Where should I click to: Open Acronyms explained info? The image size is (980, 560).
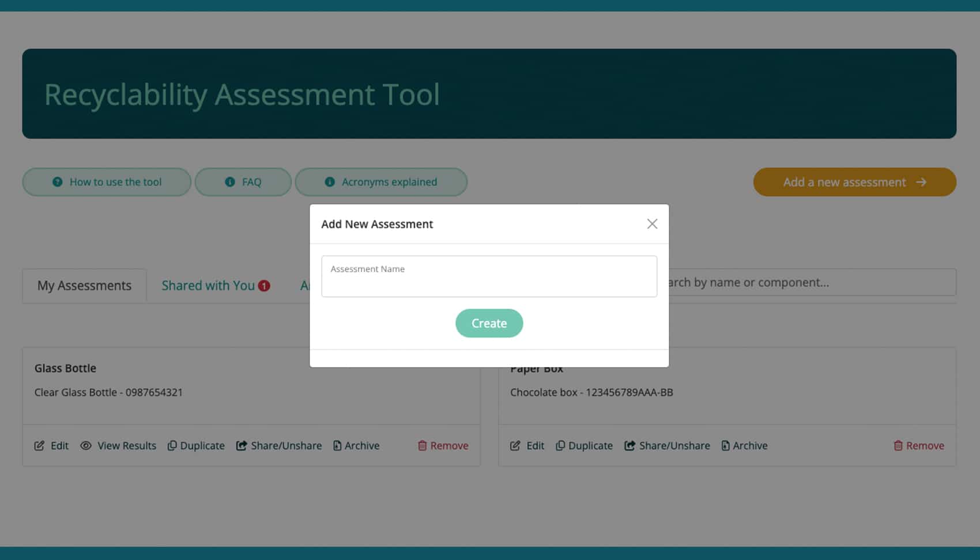pos(381,182)
